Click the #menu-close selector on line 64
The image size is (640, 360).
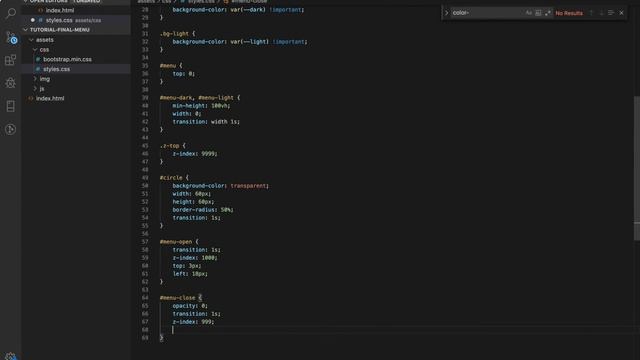(178, 298)
